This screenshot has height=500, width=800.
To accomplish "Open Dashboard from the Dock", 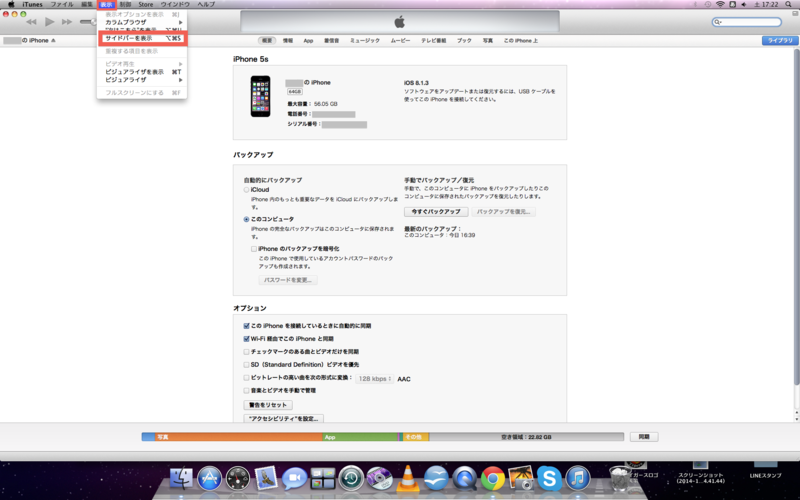I will 238,479.
